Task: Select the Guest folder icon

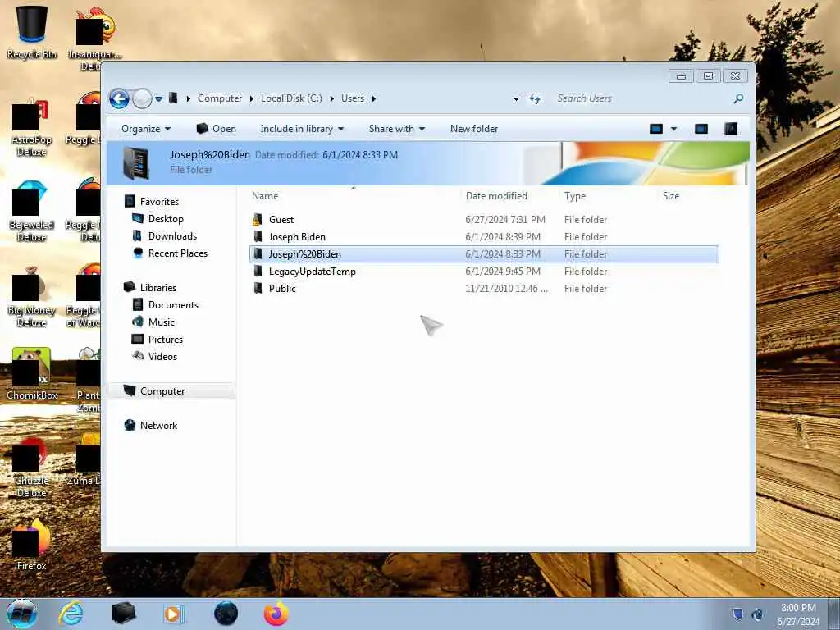Action: 258,219
